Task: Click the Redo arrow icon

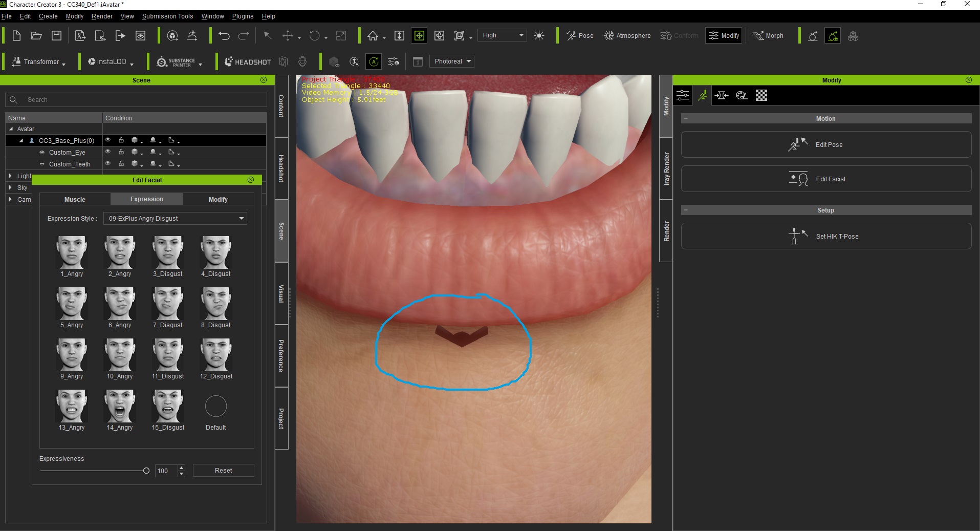Action: [244, 36]
